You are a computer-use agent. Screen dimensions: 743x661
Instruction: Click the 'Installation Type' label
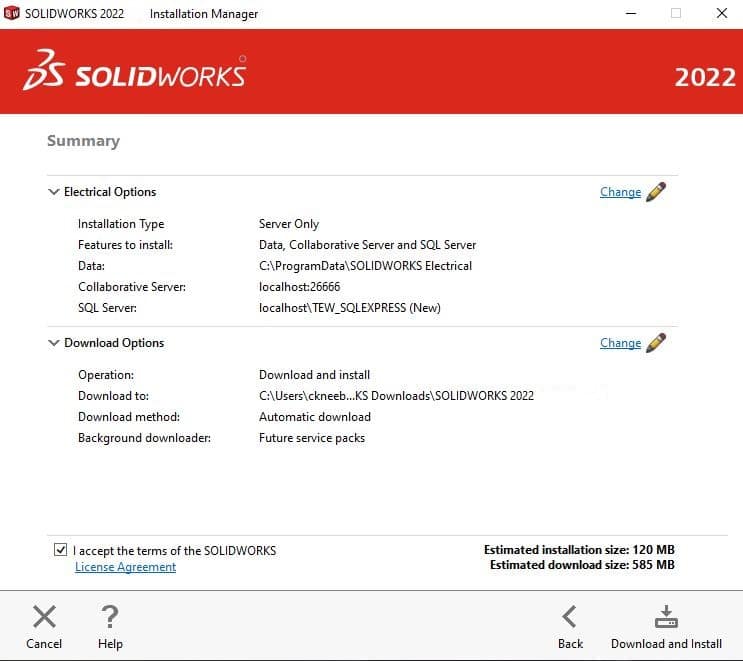click(121, 224)
